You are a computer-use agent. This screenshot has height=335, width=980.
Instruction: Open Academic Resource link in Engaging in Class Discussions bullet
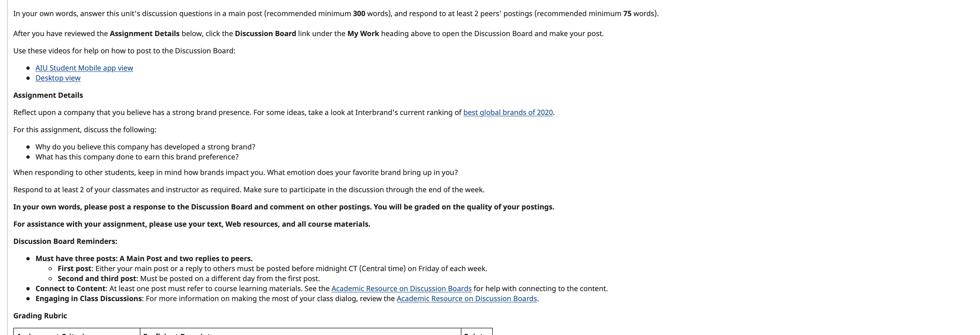(467, 298)
